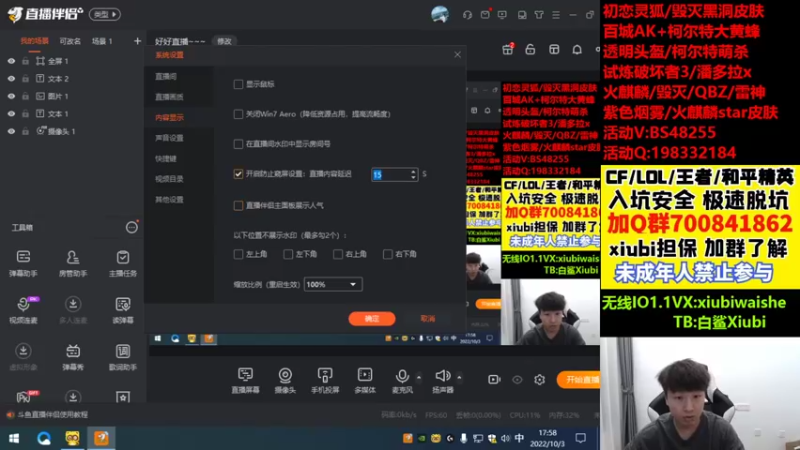Select the 可改名 scene tab

tap(70, 41)
